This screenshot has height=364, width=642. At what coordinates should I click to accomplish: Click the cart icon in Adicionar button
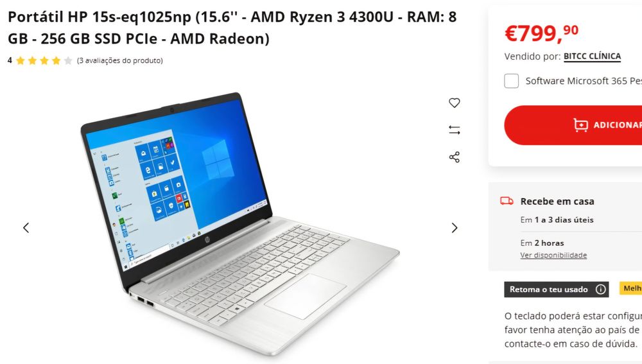click(x=580, y=125)
